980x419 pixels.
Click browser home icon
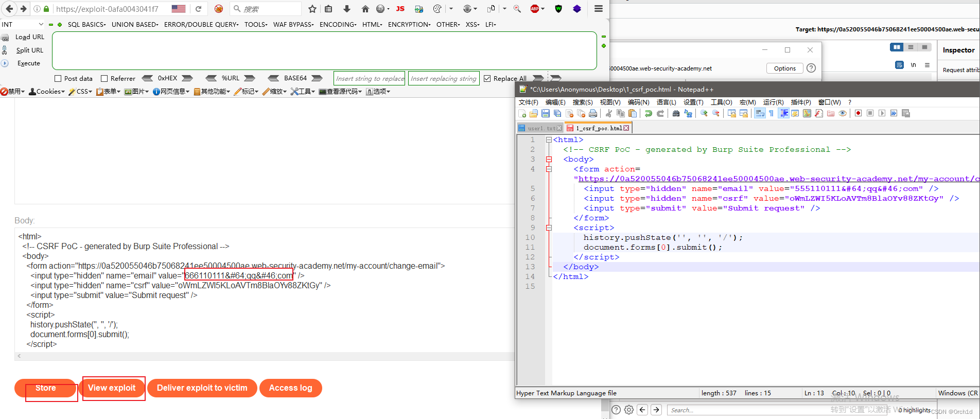(x=365, y=9)
